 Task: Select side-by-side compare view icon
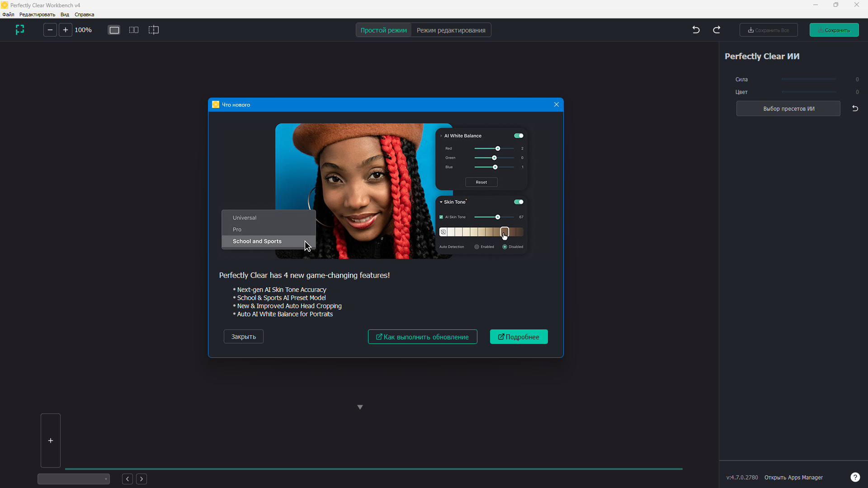tap(134, 30)
